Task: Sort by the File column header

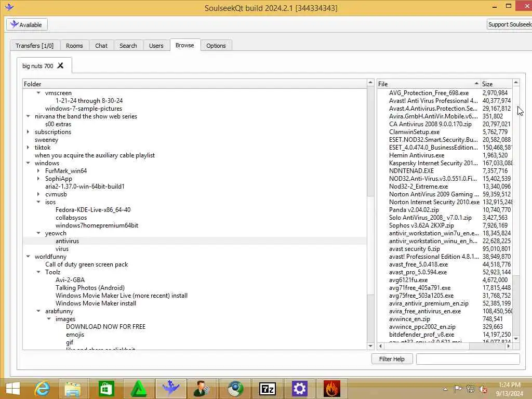Action: 429,84
